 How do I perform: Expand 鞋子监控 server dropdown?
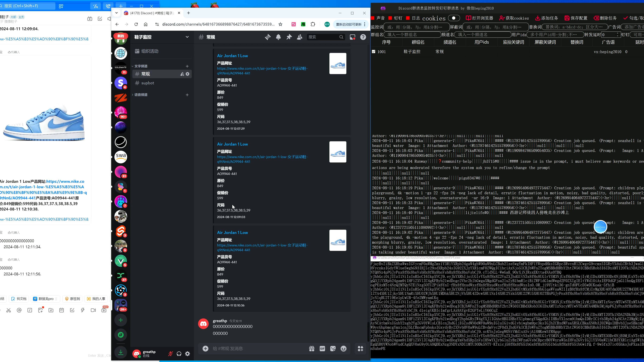pos(187,37)
